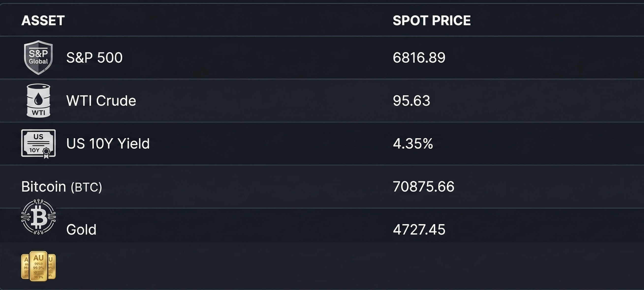
Task: Click the US 10Y bond certificate icon
Action: pos(38,143)
